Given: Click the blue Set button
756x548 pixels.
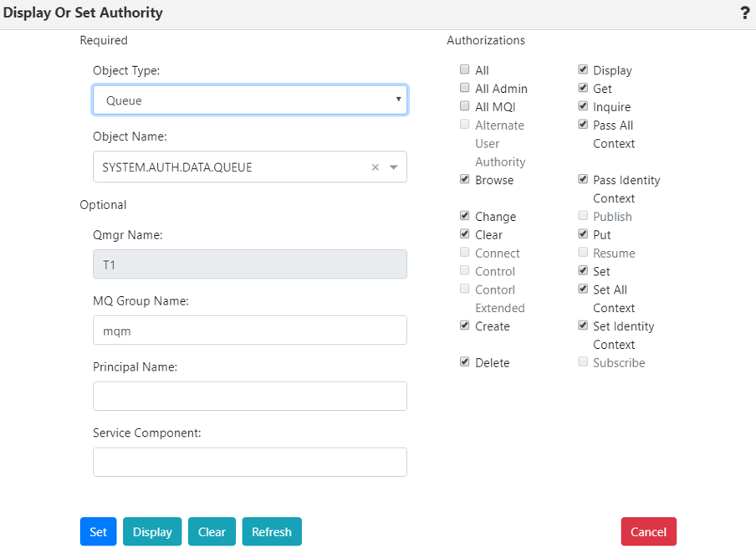Looking at the screenshot, I should tap(99, 531).
